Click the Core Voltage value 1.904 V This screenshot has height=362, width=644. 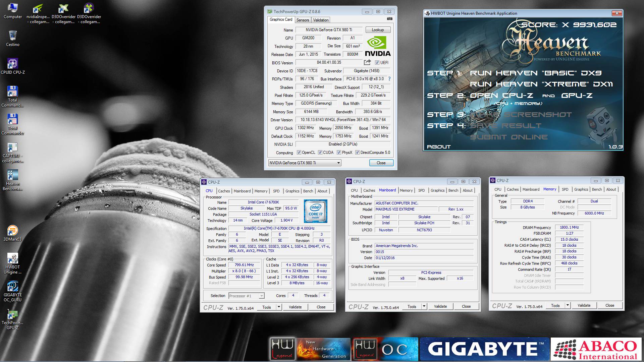click(286, 221)
